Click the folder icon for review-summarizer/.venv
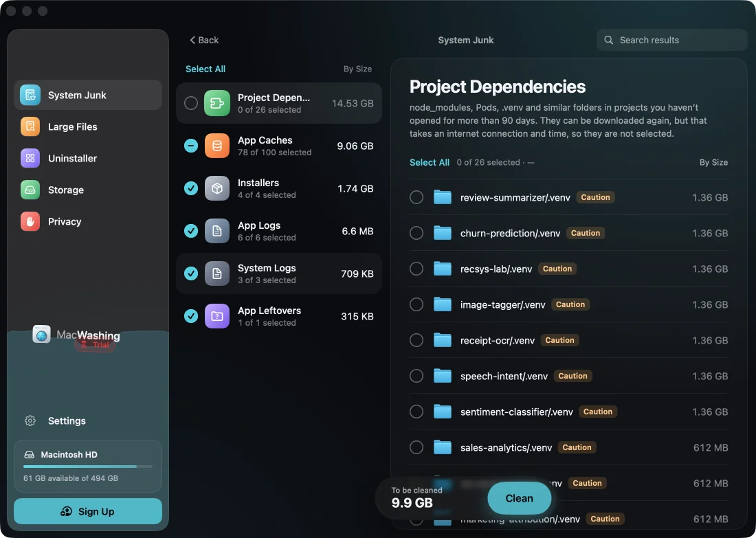 442,197
